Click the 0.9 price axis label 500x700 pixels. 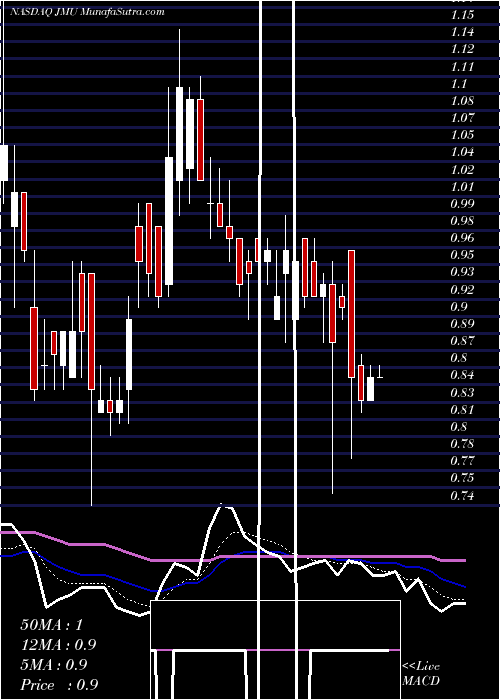click(459, 307)
